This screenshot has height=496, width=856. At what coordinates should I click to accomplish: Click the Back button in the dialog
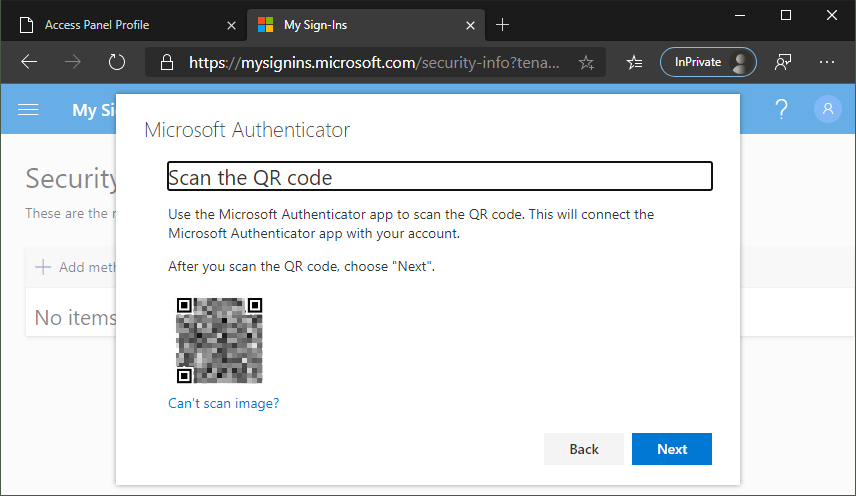pos(584,449)
